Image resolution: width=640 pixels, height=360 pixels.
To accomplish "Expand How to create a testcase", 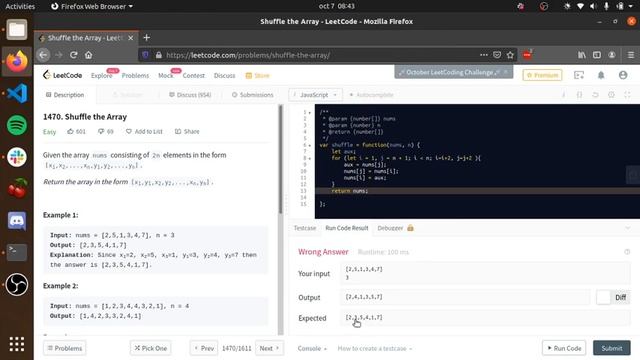I will tap(375, 348).
